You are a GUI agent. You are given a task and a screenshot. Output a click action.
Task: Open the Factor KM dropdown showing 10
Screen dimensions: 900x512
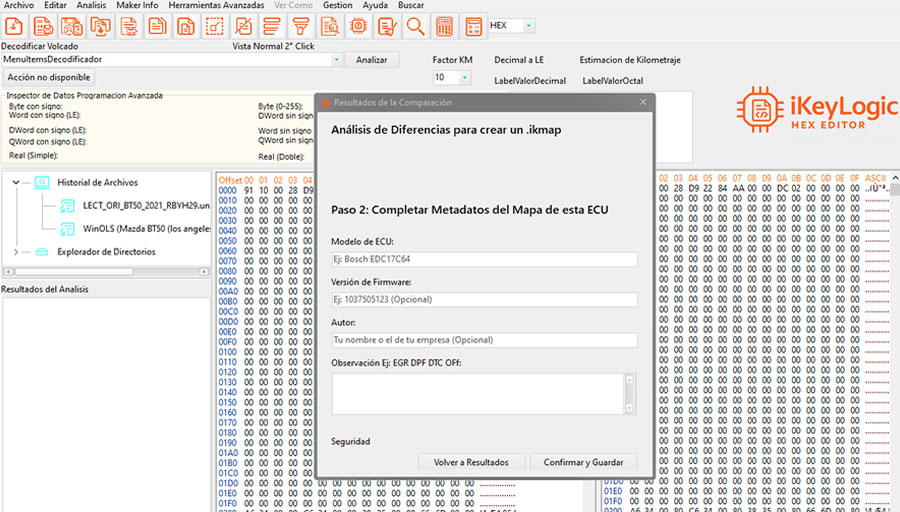point(467,77)
